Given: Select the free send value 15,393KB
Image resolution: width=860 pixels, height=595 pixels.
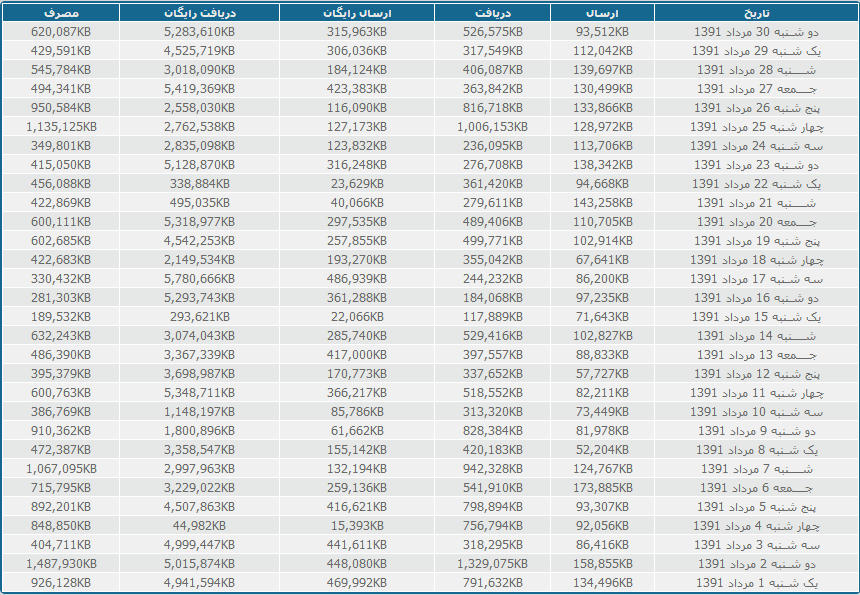Looking at the screenshot, I should (358, 526).
